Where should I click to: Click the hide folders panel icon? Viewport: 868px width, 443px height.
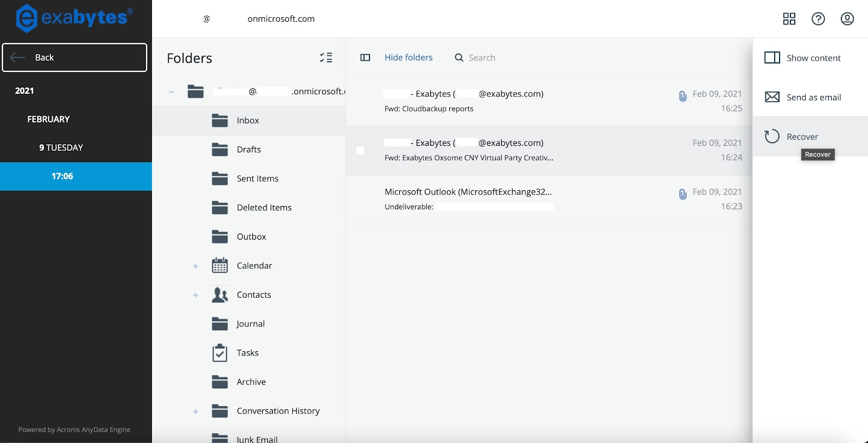[365, 57]
